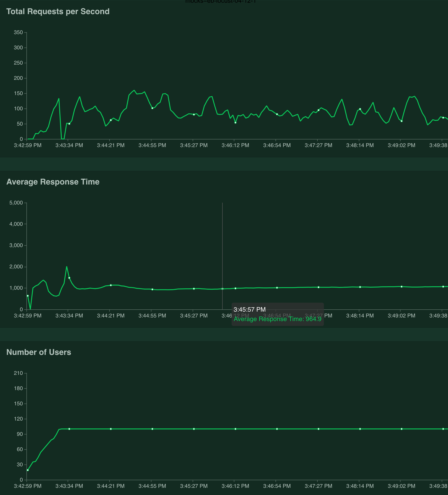Select the peak requests spike near 3:44:55 PM
The width and height of the screenshot is (448, 495).
(134, 90)
